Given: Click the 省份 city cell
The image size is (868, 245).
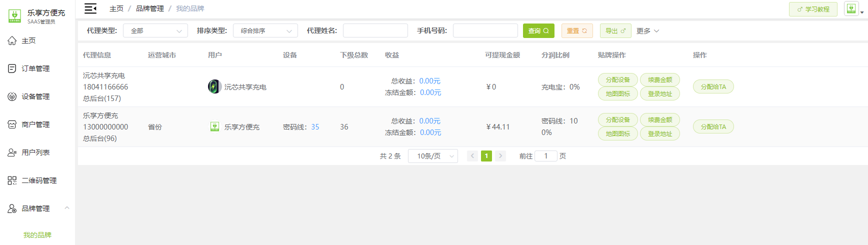Looking at the screenshot, I should 155,127.
